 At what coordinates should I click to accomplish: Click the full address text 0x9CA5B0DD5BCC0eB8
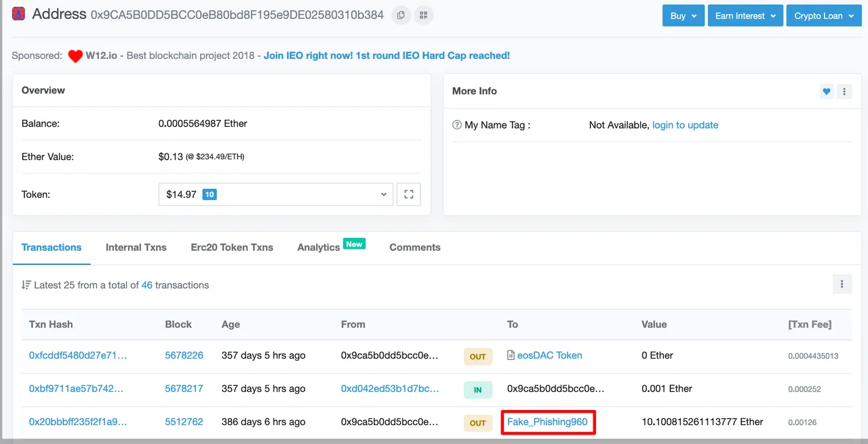237,15
